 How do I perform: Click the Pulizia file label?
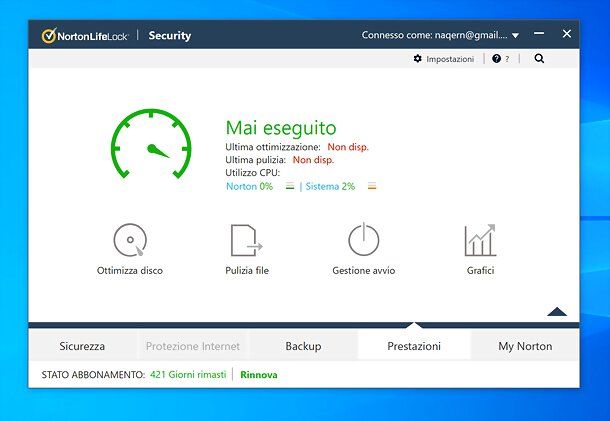point(247,270)
